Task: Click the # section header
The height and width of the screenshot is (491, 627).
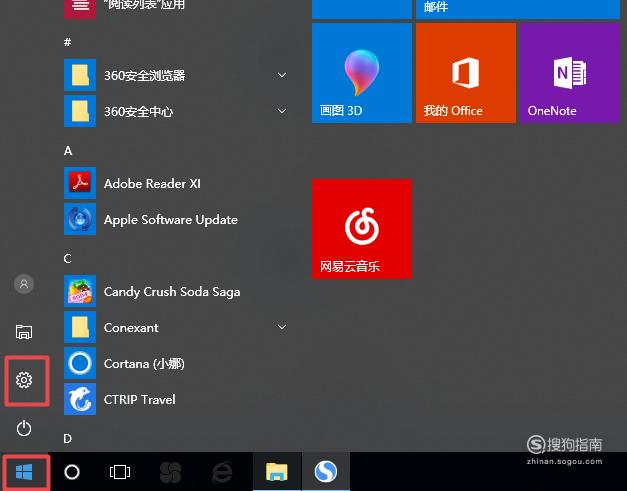Action: pyautogui.click(x=68, y=42)
